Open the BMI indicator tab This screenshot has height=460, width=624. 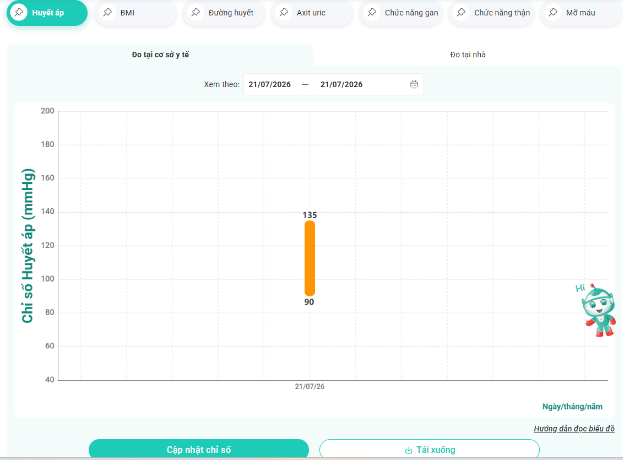(x=136, y=13)
